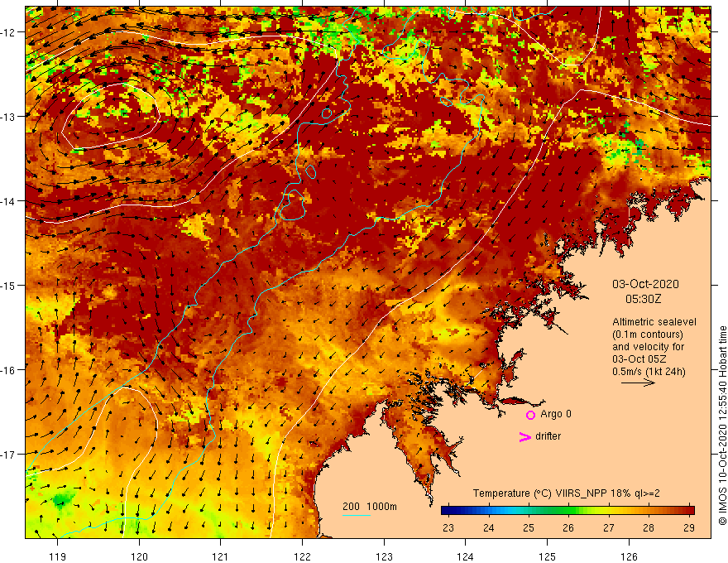
Task: Click the longitude label 126
Action: (629, 556)
